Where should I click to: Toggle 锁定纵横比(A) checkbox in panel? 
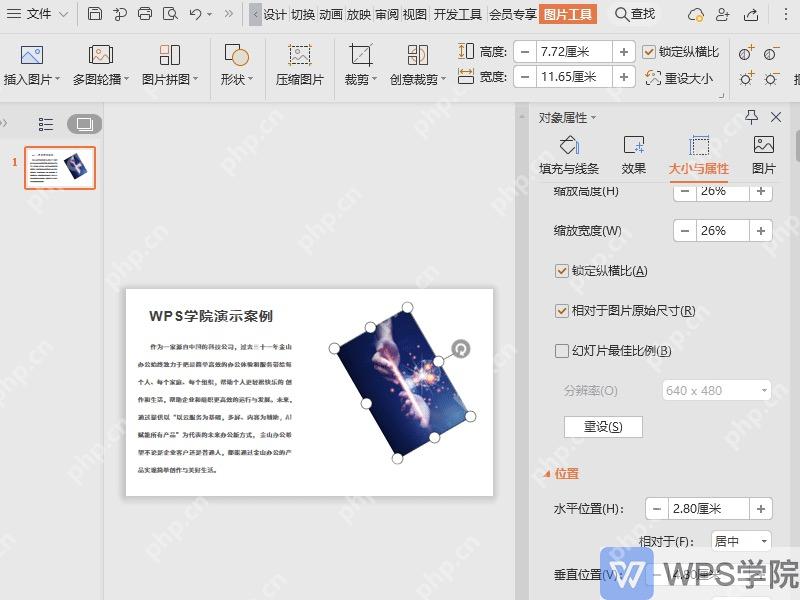click(x=562, y=271)
